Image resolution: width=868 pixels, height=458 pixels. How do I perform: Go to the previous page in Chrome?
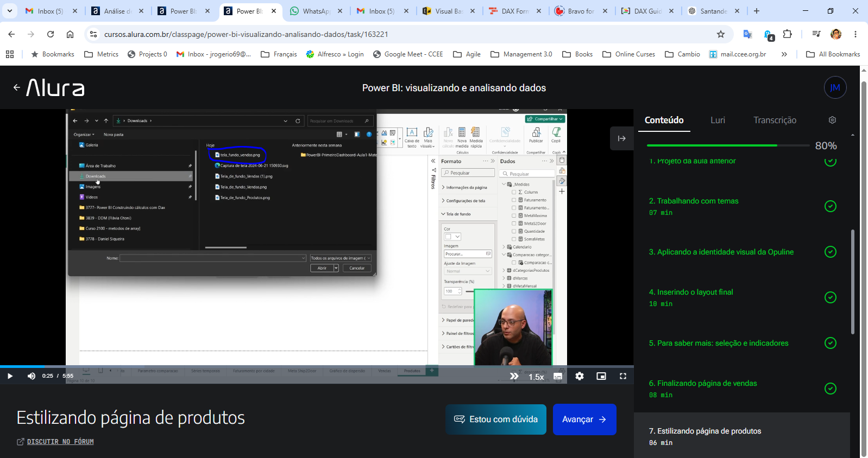(x=11, y=34)
